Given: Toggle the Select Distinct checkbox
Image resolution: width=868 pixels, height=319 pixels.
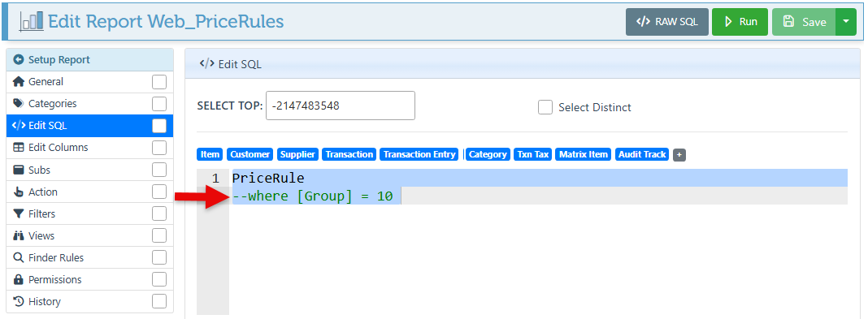Looking at the screenshot, I should click(x=545, y=107).
